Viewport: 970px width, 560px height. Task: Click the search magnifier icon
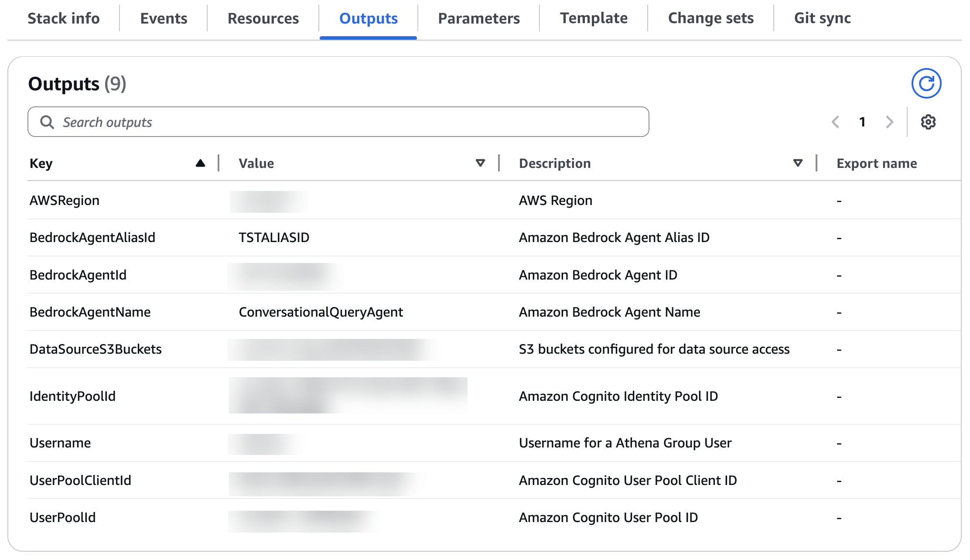(x=47, y=122)
